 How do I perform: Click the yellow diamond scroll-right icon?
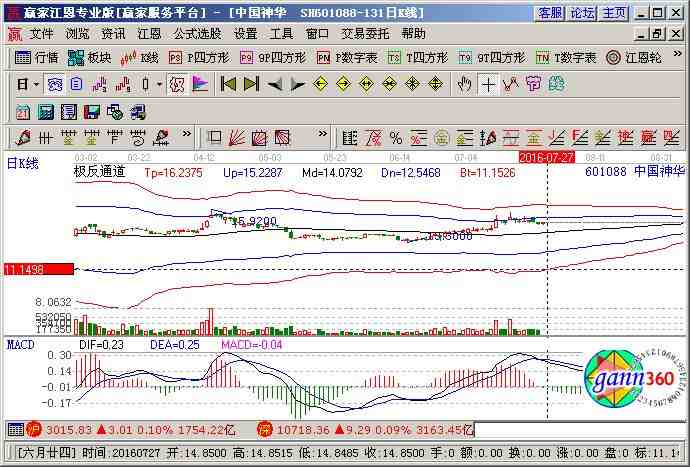pyautogui.click(x=343, y=84)
